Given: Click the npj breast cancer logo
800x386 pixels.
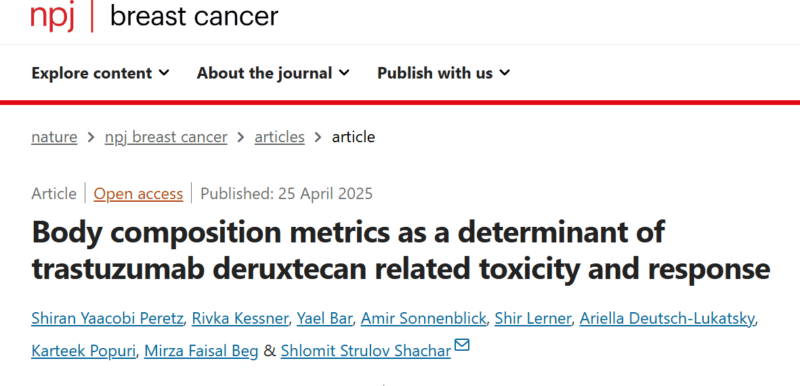Looking at the screenshot, I should coord(154,16).
